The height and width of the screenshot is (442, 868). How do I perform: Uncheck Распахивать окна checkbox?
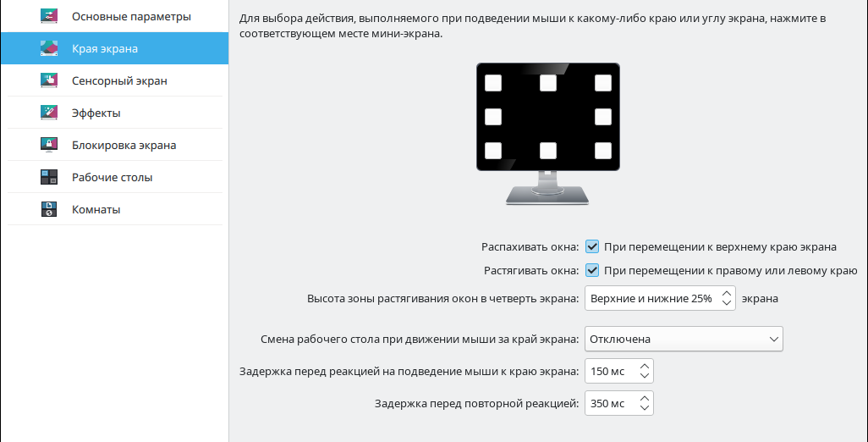pyautogui.click(x=592, y=246)
